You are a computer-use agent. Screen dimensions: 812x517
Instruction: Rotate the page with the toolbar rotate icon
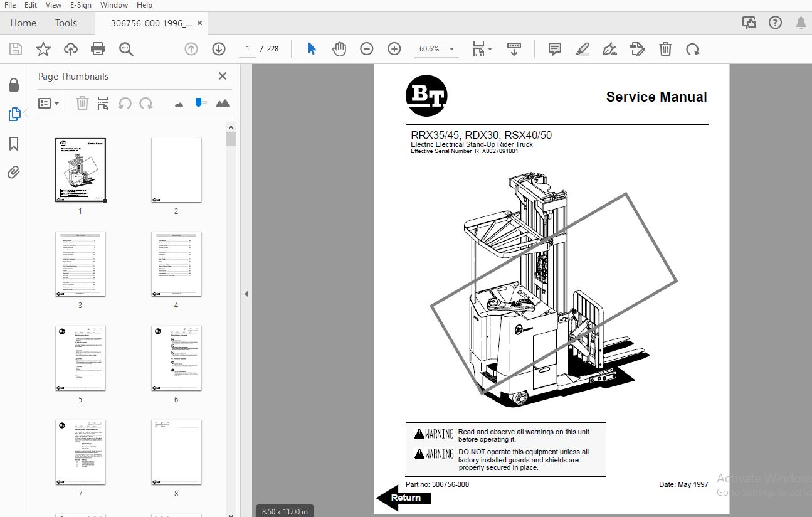tap(692, 49)
